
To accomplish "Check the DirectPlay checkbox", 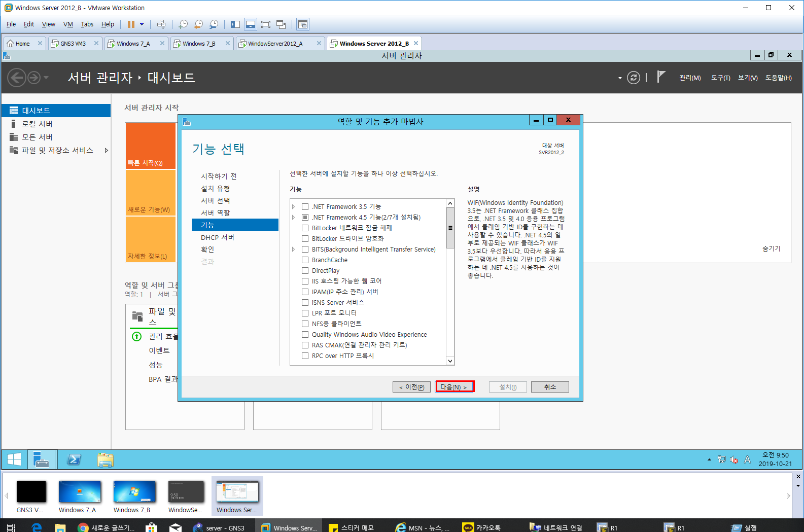I will pyautogui.click(x=305, y=270).
